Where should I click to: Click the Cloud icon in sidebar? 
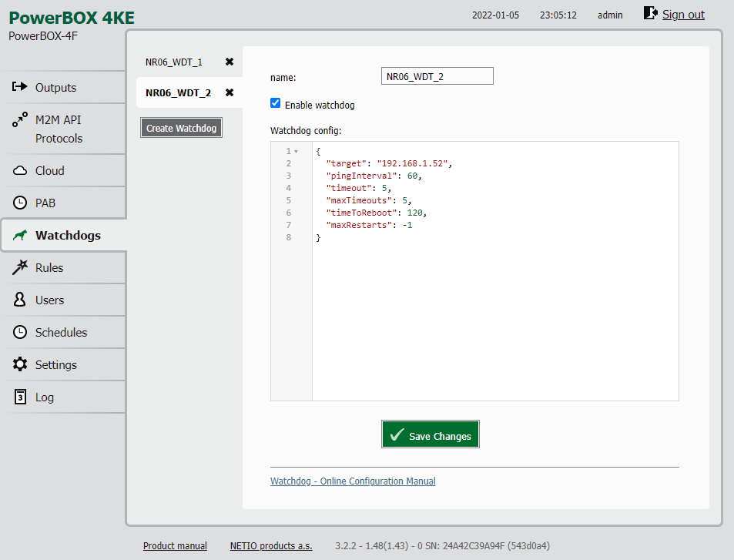20,171
